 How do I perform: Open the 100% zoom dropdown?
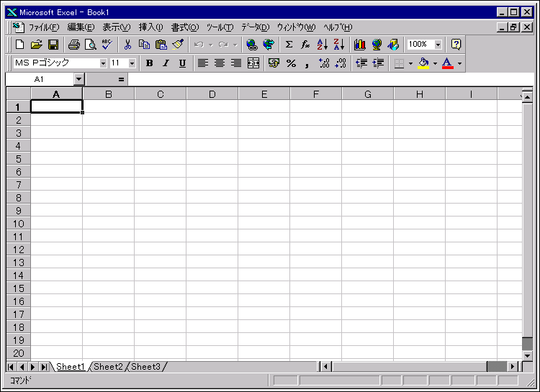(438, 45)
